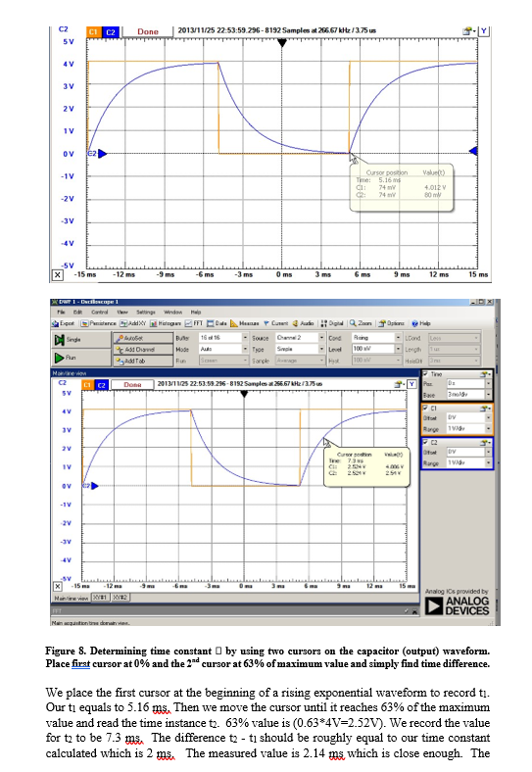This screenshot has width=532, height=772.
Task: Open the Edit menu
Action: (77, 313)
